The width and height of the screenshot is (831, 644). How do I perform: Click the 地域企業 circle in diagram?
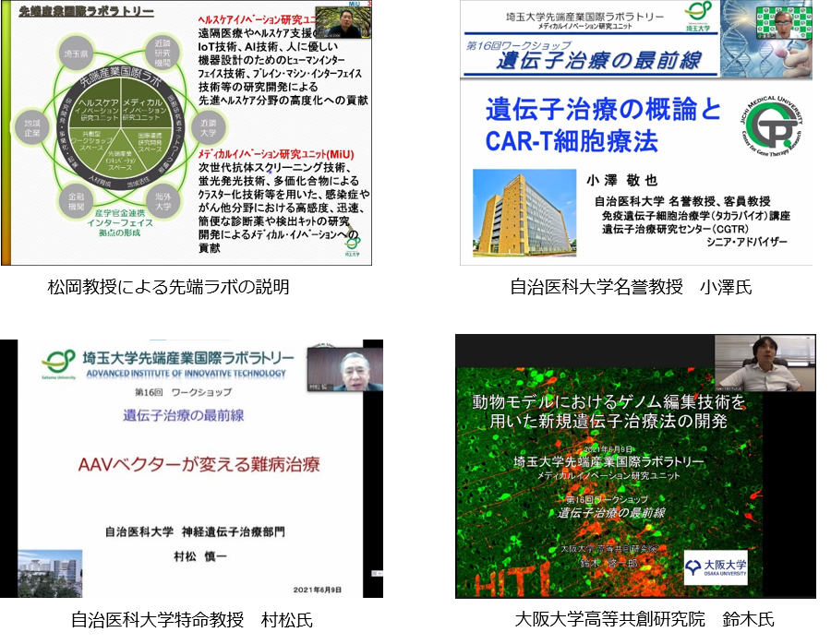click(x=32, y=127)
